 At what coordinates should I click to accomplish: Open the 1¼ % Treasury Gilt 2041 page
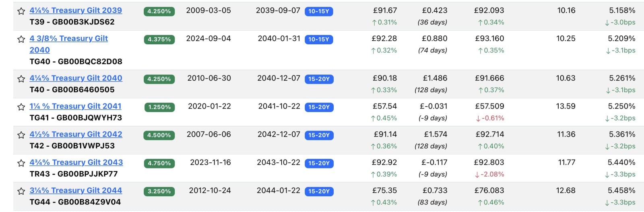point(75,106)
